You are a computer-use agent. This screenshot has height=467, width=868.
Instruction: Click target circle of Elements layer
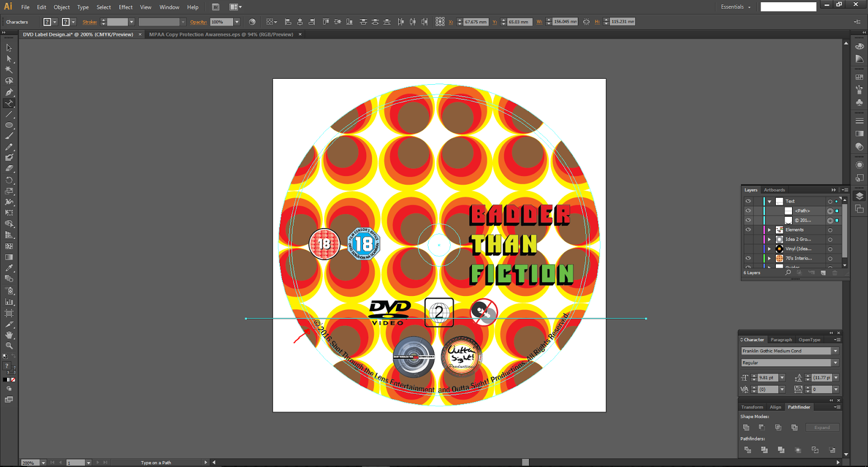tap(830, 230)
